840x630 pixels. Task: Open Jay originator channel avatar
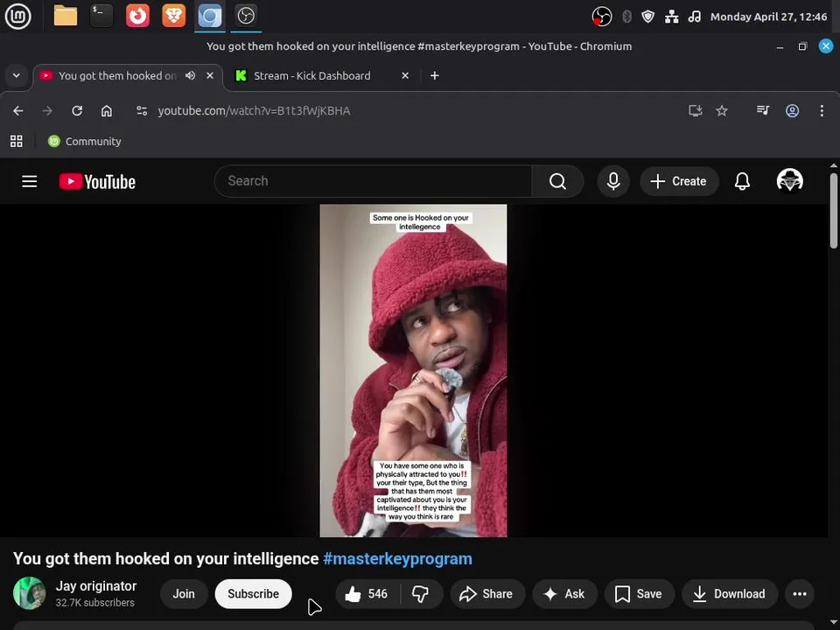pos(29,593)
